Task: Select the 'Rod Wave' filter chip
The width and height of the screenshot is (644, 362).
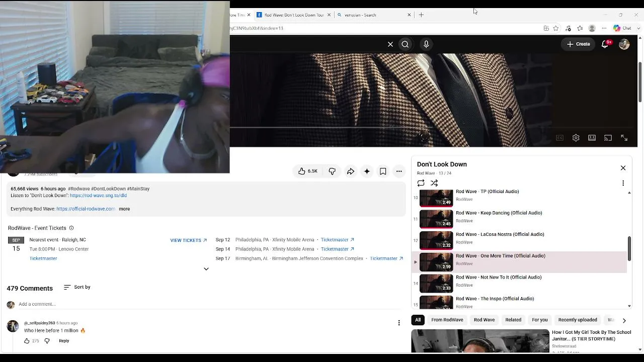Action: pyautogui.click(x=485, y=320)
